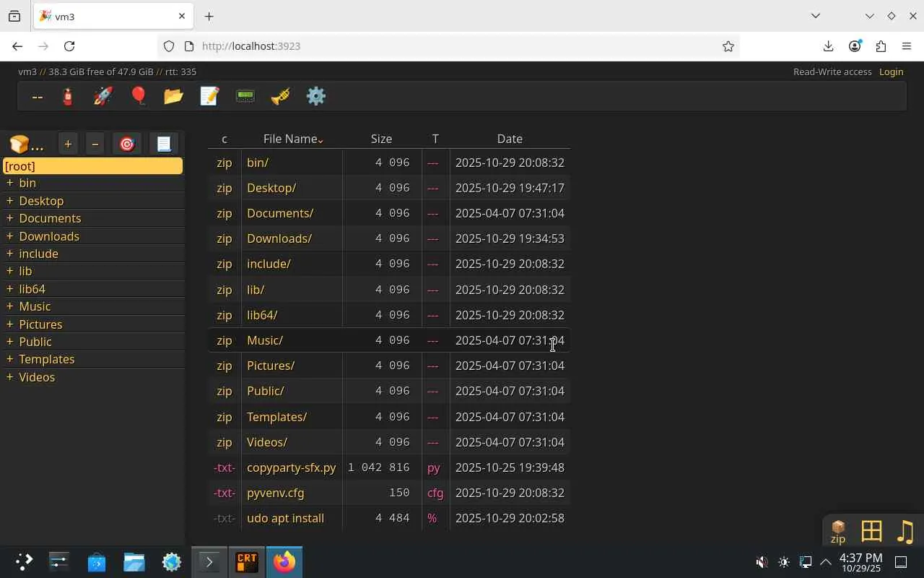Open the unpost fire extinguisher tool

(68, 96)
